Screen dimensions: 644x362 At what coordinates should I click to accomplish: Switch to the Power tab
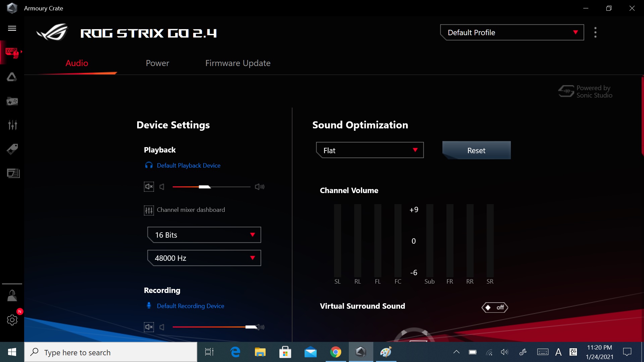pyautogui.click(x=157, y=63)
